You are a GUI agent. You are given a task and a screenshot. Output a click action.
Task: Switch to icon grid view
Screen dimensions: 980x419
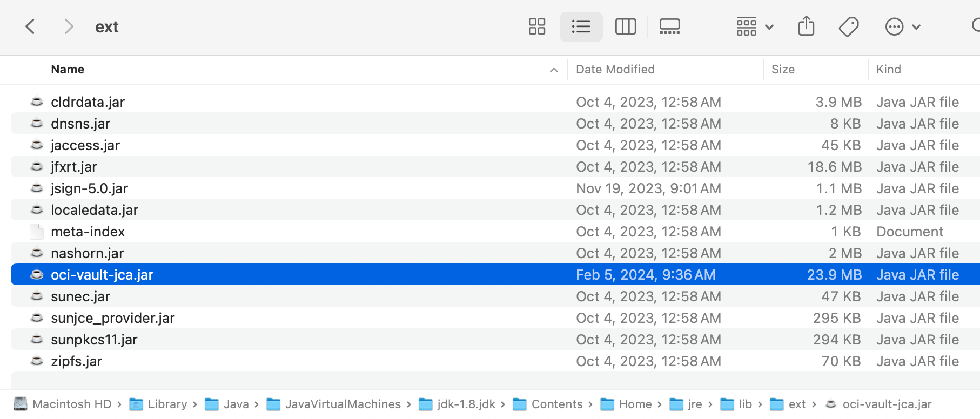click(x=536, y=26)
